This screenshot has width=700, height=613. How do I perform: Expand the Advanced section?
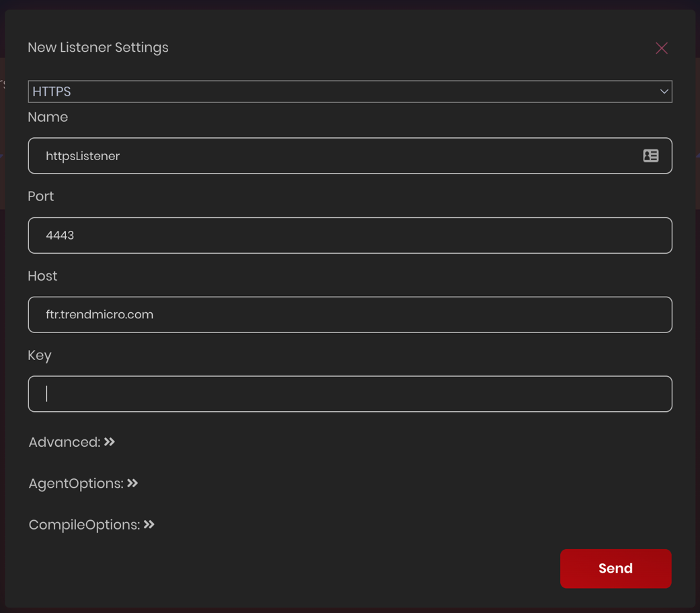click(x=64, y=442)
